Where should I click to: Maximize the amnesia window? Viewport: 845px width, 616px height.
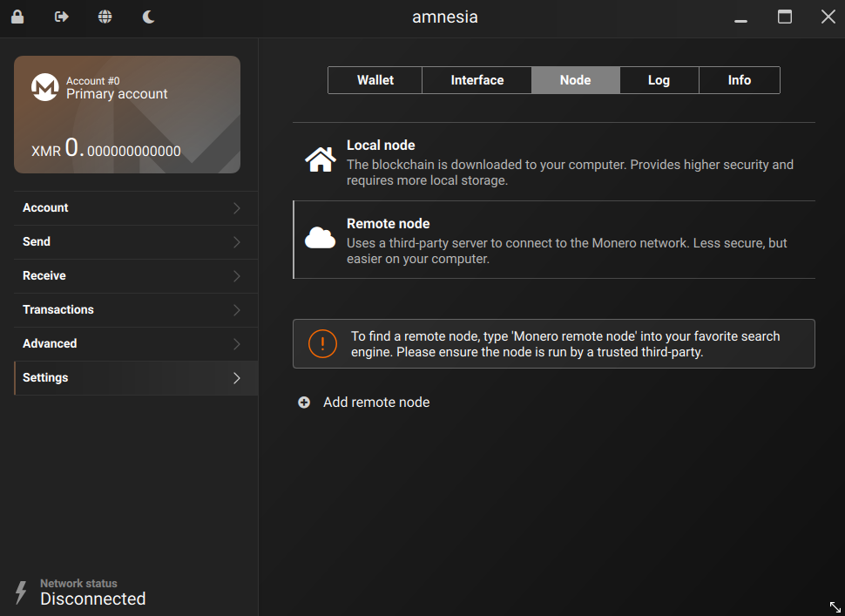click(785, 17)
